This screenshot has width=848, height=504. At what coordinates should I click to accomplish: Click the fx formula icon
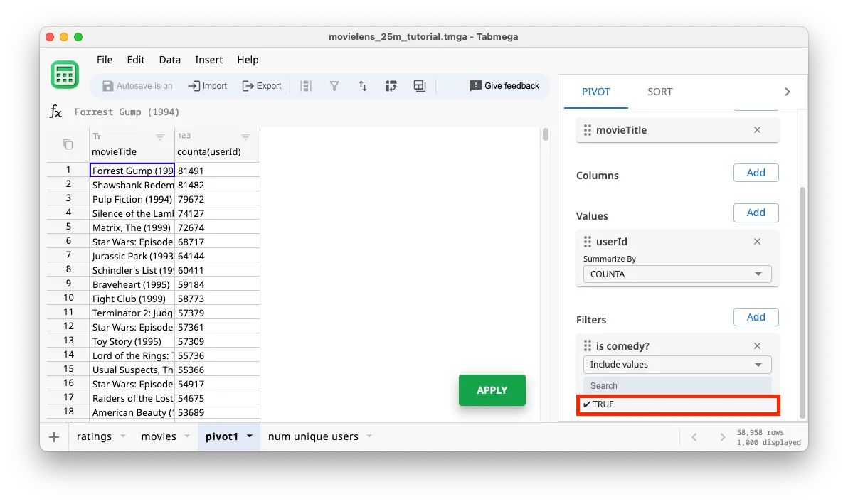55,112
